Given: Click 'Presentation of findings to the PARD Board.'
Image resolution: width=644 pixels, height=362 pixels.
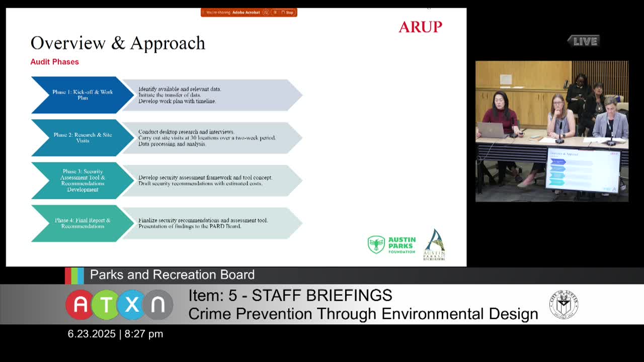Looking at the screenshot, I should pos(190,226).
